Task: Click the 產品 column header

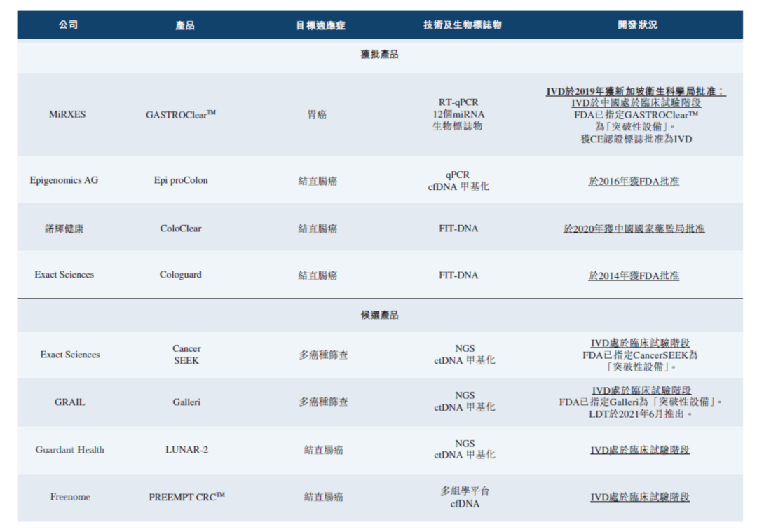Action: pyautogui.click(x=185, y=25)
